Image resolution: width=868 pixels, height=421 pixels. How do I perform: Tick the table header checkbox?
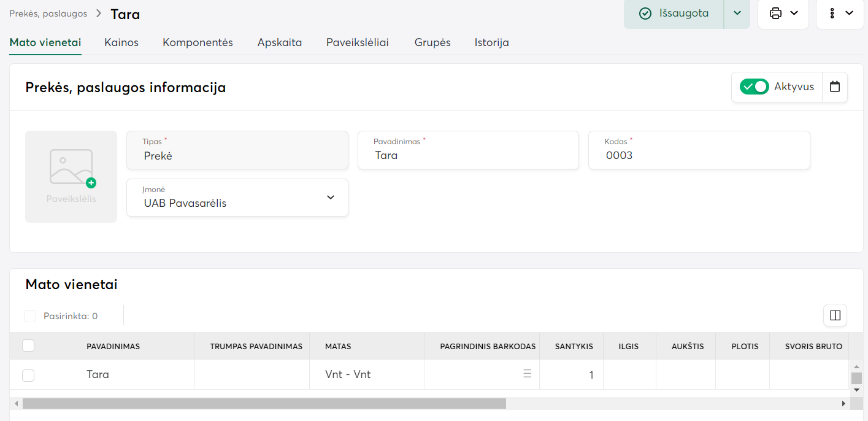28,346
